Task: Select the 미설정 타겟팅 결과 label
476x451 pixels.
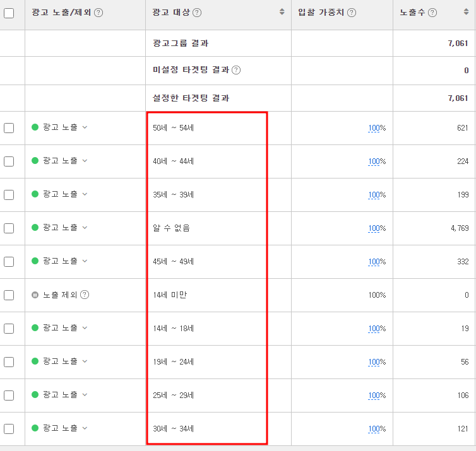Action: [x=191, y=70]
